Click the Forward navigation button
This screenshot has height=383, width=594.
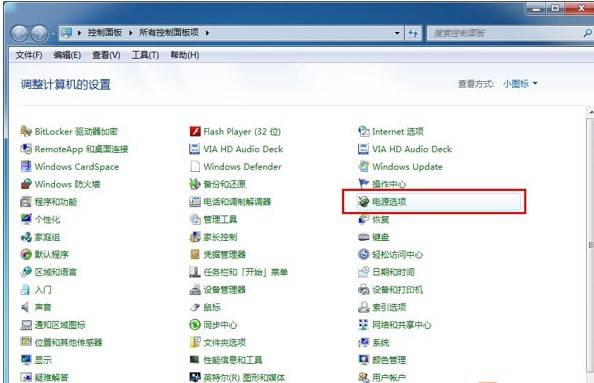[39, 34]
